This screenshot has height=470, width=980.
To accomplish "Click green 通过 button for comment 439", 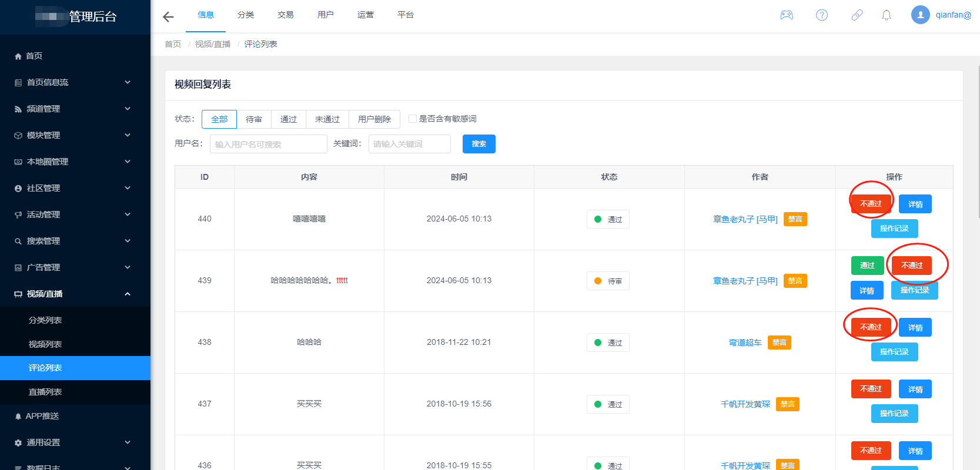I will click(x=867, y=266).
